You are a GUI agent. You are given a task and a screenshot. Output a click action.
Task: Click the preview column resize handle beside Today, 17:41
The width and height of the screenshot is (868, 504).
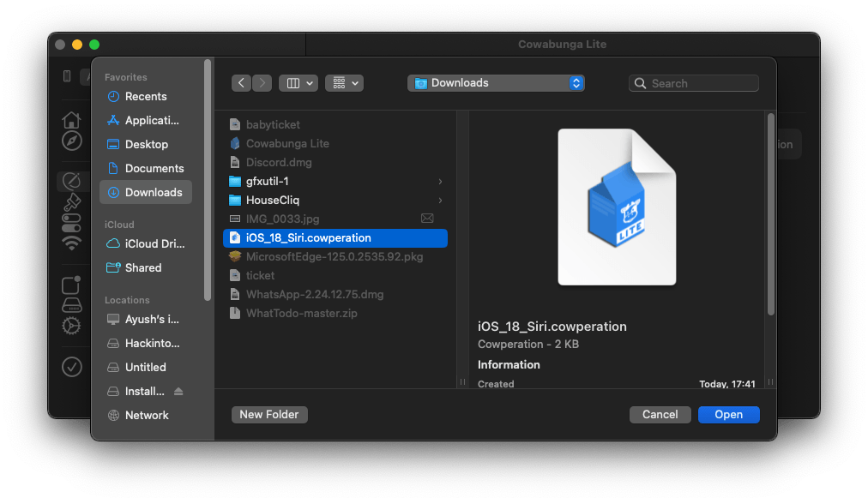pyautogui.click(x=770, y=381)
